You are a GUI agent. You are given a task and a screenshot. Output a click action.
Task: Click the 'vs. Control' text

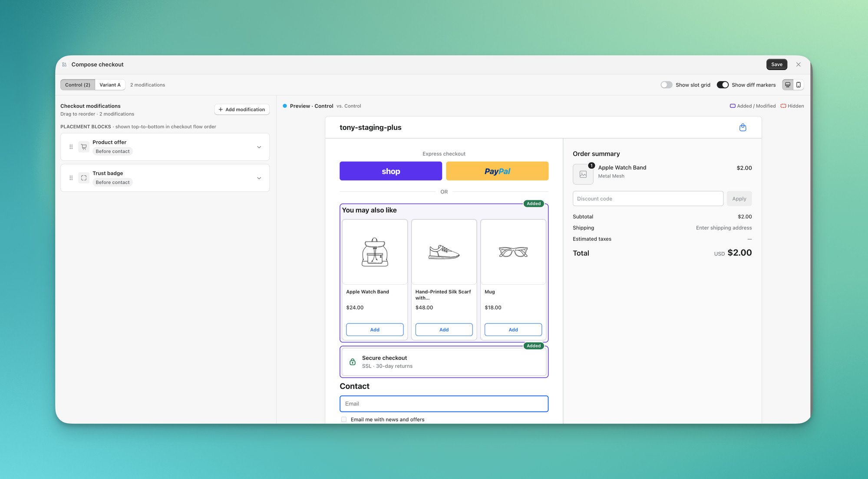click(349, 106)
